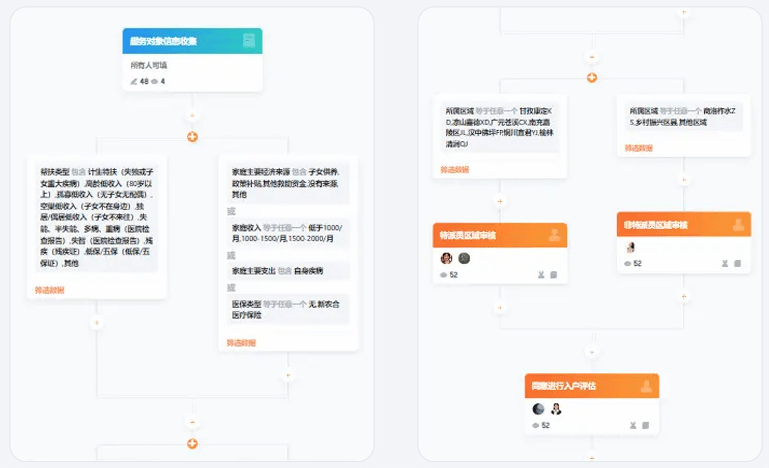Click the form icon on 服务对象信息收集 header
The height and width of the screenshot is (468, 769).
(249, 41)
